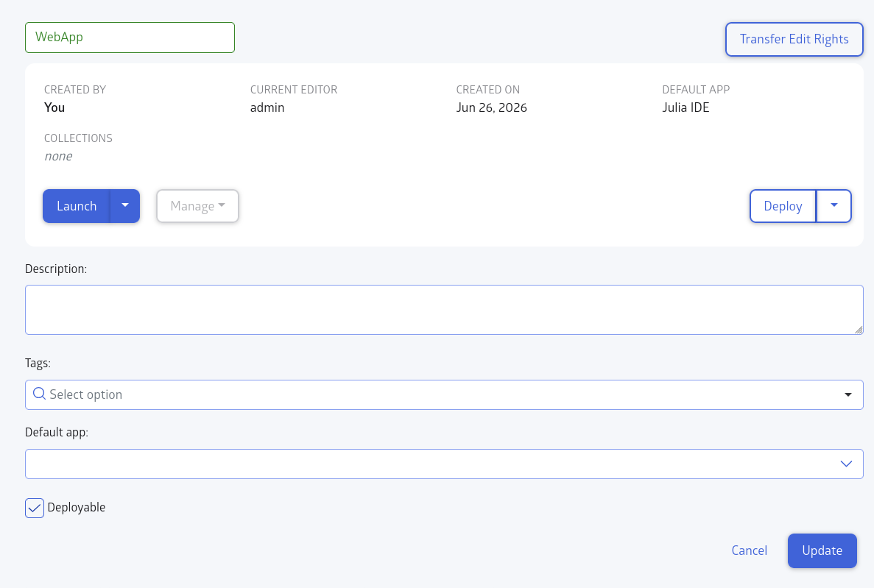Image resolution: width=874 pixels, height=588 pixels.
Task: Toggle the Deployable checkbox
Action: (35, 508)
